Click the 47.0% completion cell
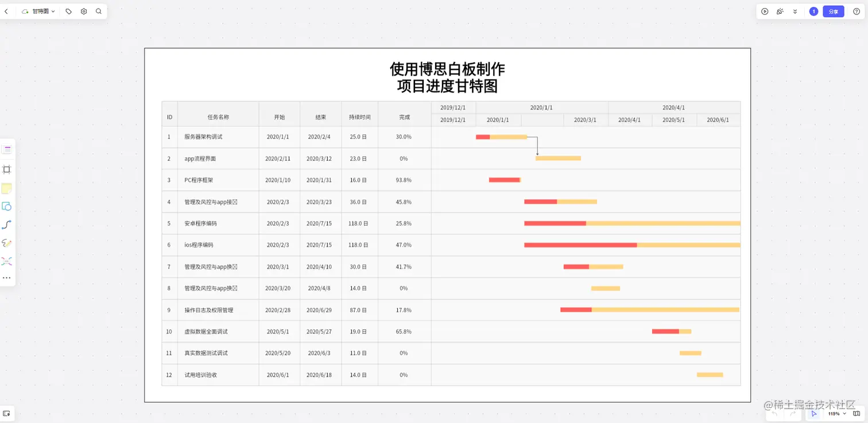This screenshot has width=868, height=423. [x=404, y=245]
